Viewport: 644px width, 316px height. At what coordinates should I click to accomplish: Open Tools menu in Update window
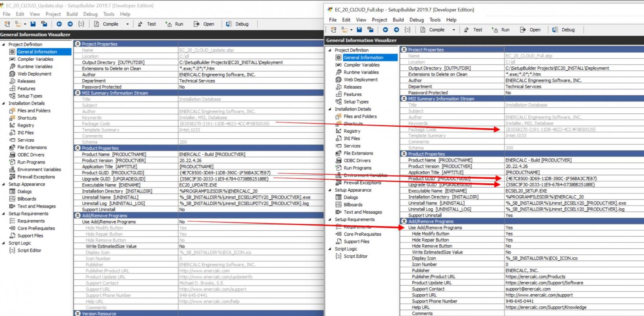(x=109, y=14)
